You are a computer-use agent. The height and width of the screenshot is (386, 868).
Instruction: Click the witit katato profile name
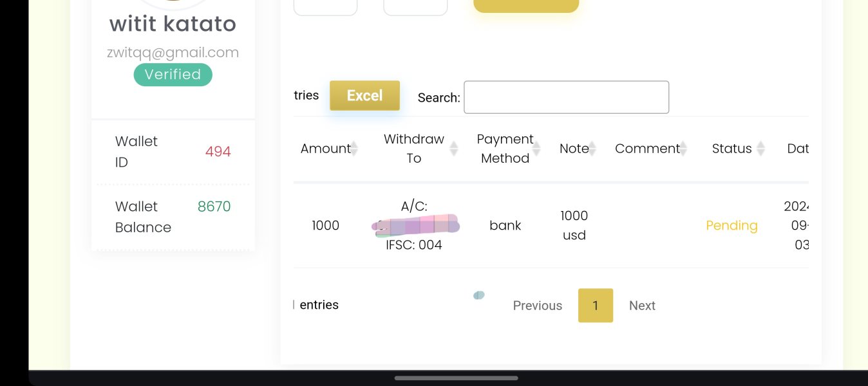173,24
